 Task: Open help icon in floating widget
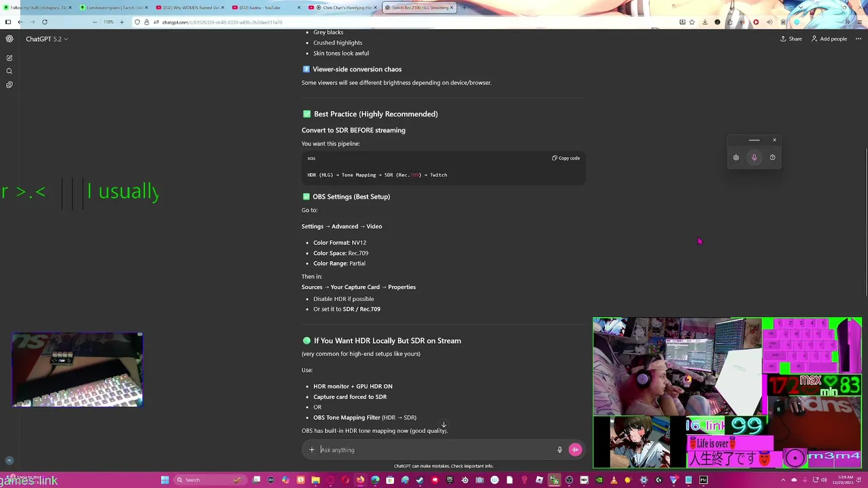tap(772, 158)
